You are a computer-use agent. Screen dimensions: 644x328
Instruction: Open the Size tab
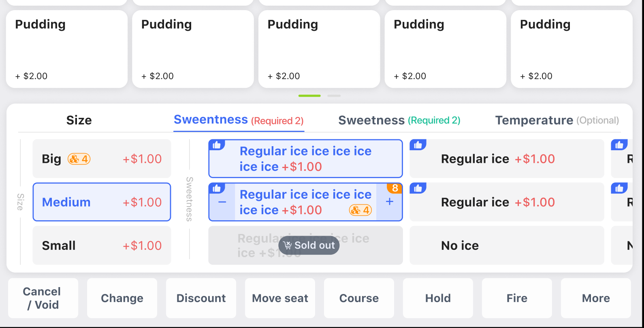tap(79, 120)
